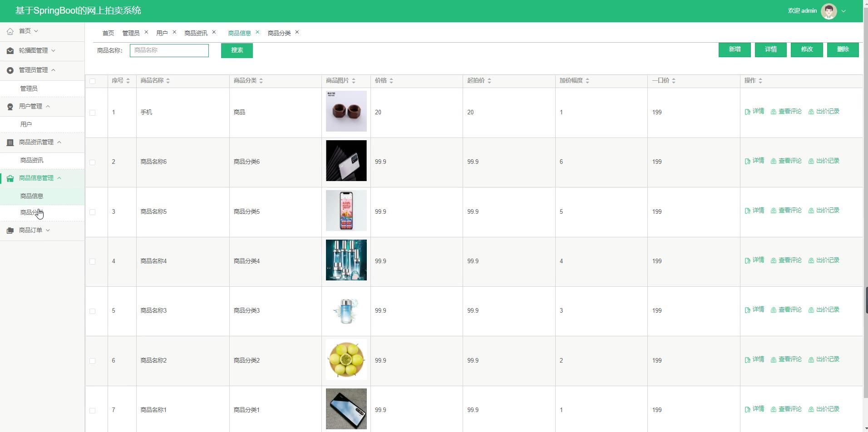Click the 搜索 button
This screenshot has height=432, width=868.
tap(237, 50)
